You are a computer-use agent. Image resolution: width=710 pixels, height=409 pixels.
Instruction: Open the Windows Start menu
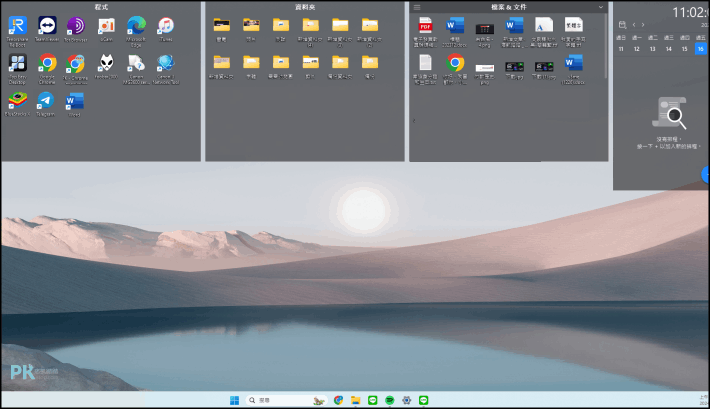point(234,400)
